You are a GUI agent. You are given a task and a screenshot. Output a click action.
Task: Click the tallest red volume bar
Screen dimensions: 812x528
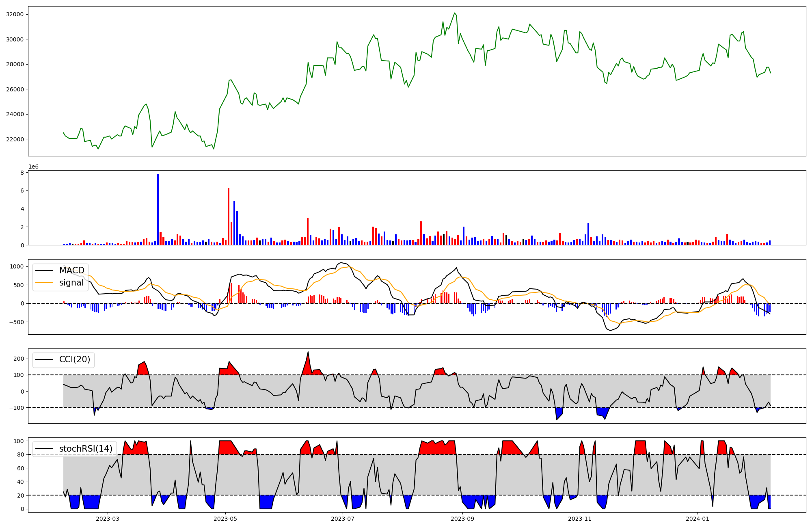pos(229,216)
